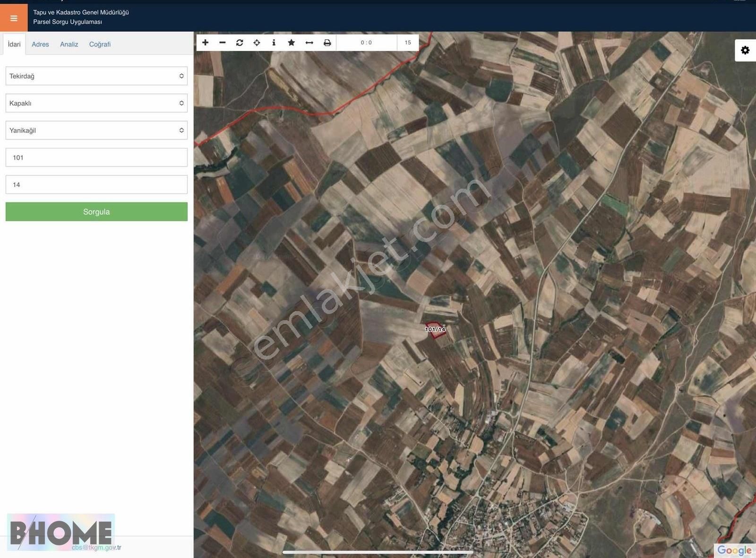This screenshot has width=756, height=558.
Task: Print the map with printer icon
Action: click(327, 43)
